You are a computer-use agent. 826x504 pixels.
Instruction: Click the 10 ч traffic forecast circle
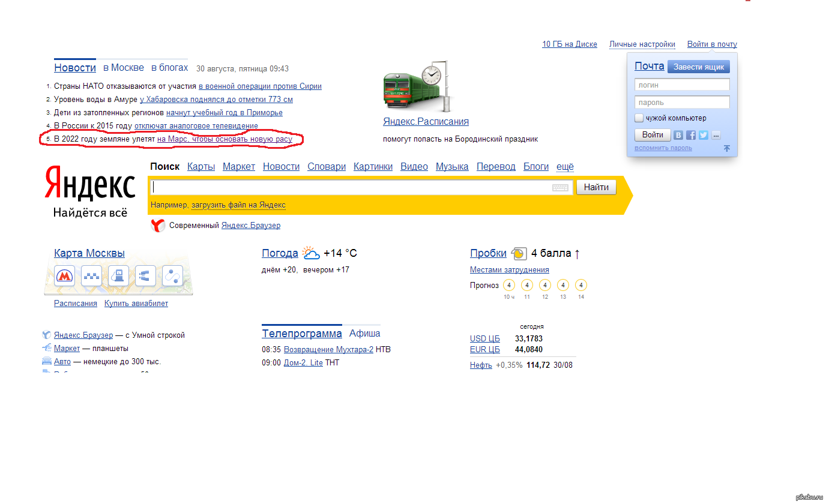(x=509, y=285)
